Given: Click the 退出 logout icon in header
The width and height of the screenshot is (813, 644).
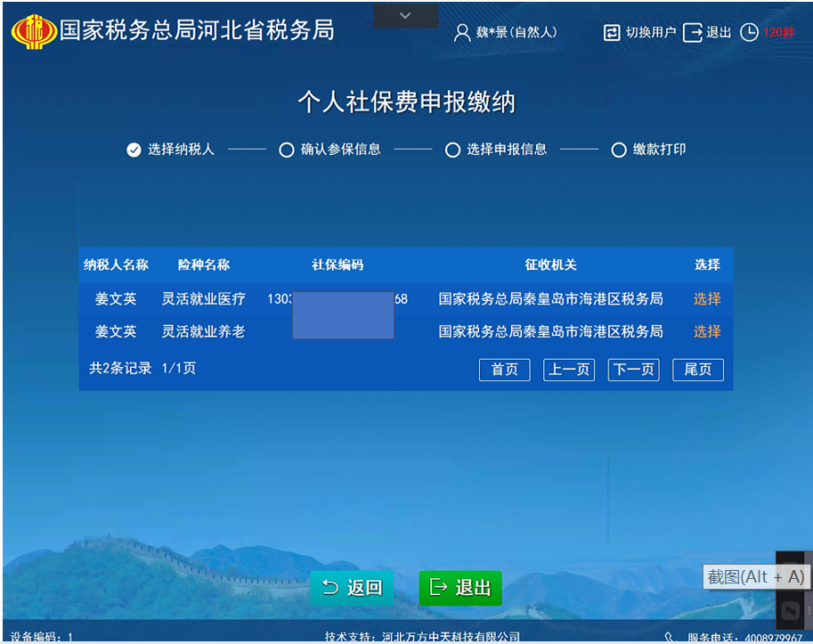Looking at the screenshot, I should 692,33.
